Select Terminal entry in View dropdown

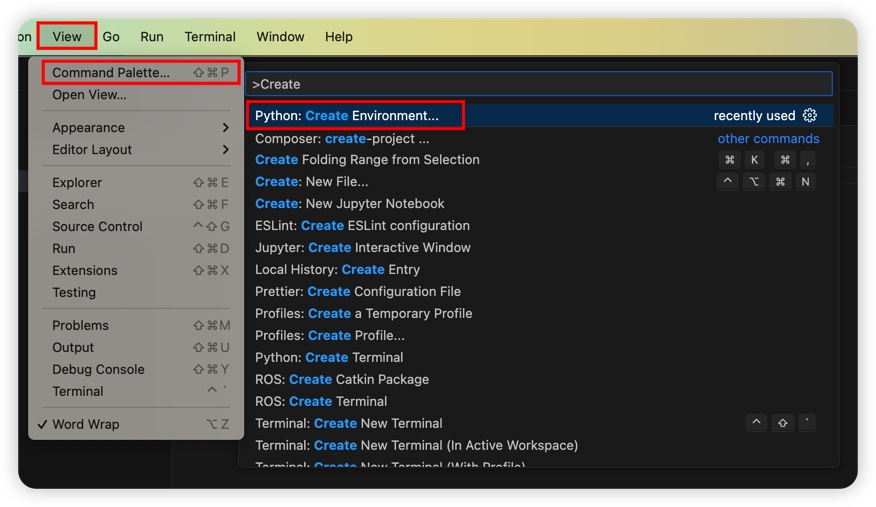(x=136, y=391)
